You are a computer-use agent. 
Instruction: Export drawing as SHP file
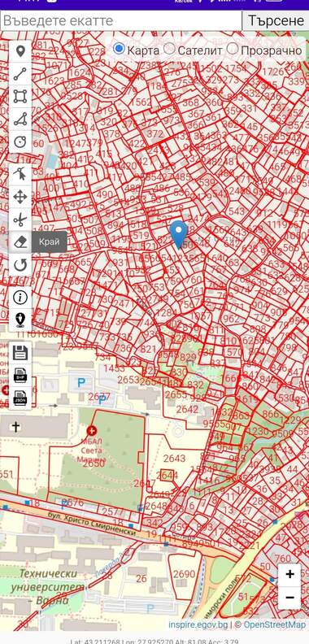(20, 376)
